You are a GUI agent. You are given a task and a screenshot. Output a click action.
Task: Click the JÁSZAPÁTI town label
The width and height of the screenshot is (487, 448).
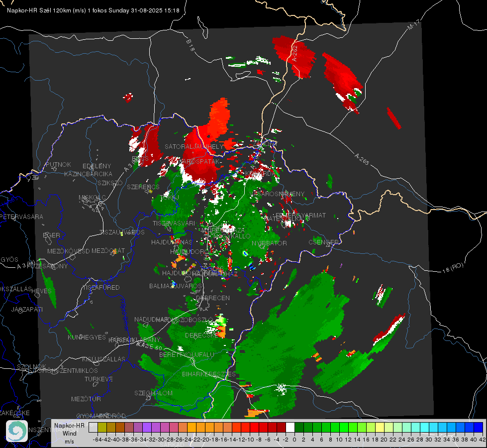pos(27,309)
